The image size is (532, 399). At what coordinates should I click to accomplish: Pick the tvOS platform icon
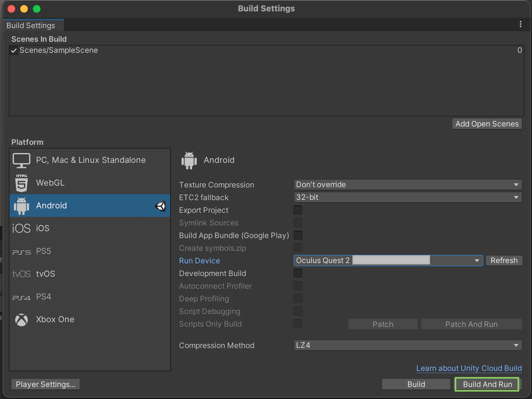22,274
